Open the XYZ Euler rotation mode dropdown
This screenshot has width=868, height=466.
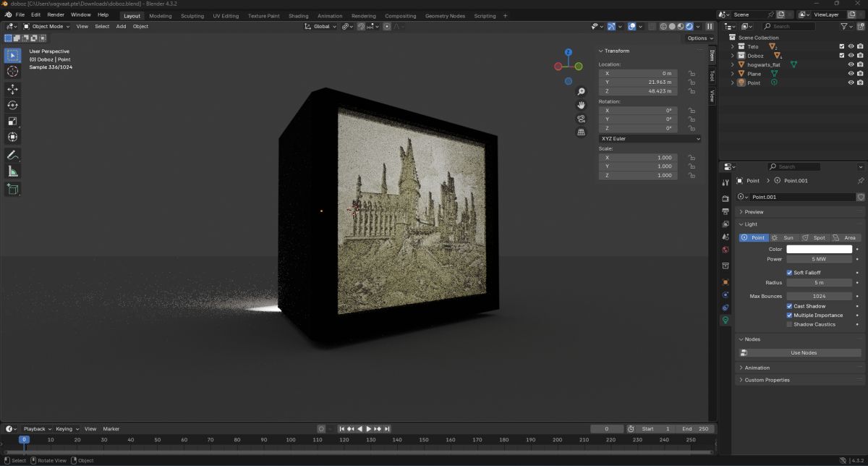point(650,138)
